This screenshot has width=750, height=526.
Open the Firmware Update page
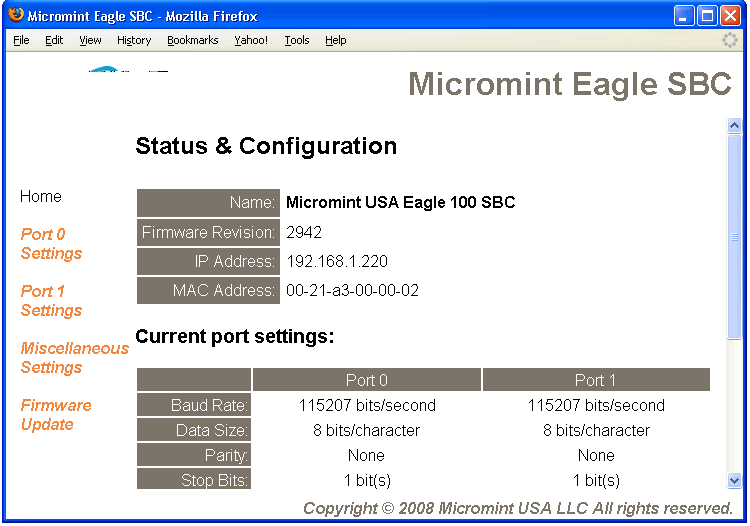[x=56, y=415]
